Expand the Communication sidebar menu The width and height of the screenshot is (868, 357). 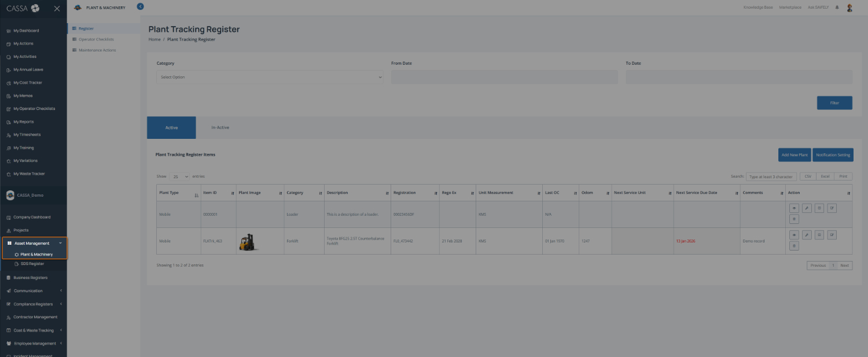tap(33, 291)
